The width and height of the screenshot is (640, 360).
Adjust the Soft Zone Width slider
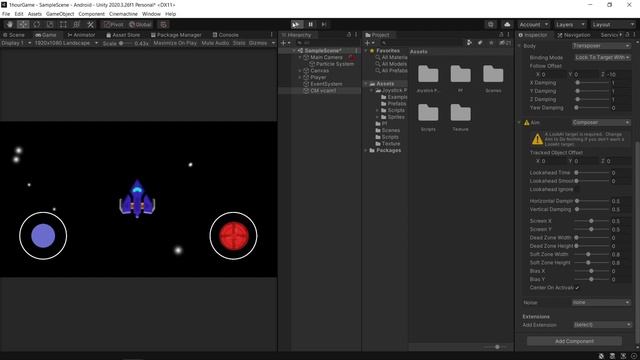point(591,254)
